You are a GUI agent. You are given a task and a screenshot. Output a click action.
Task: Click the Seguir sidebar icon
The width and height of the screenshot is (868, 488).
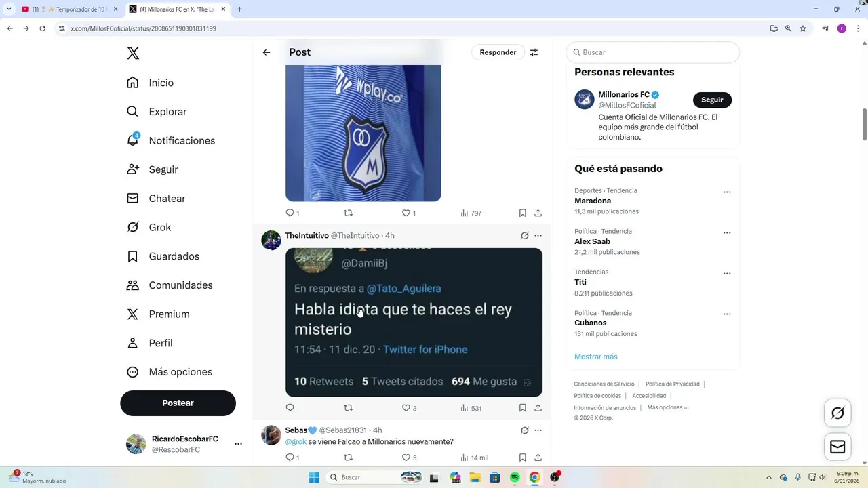(x=133, y=169)
